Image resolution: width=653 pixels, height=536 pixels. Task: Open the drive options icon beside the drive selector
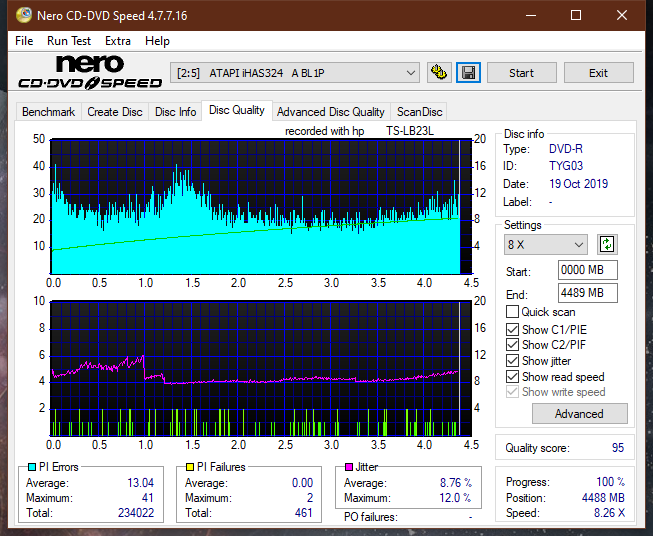click(439, 73)
